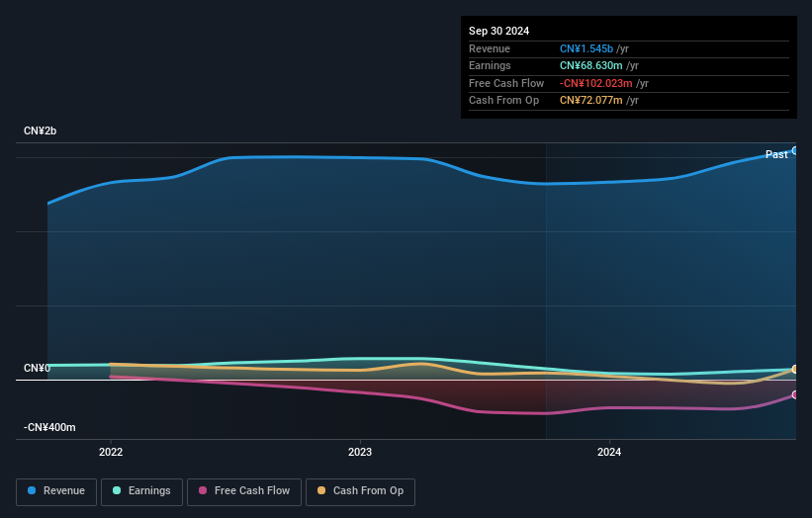Viewport: 812px width, 518px height.
Task: Select the Free Cash Flow endpoint marker
Action: click(795, 394)
